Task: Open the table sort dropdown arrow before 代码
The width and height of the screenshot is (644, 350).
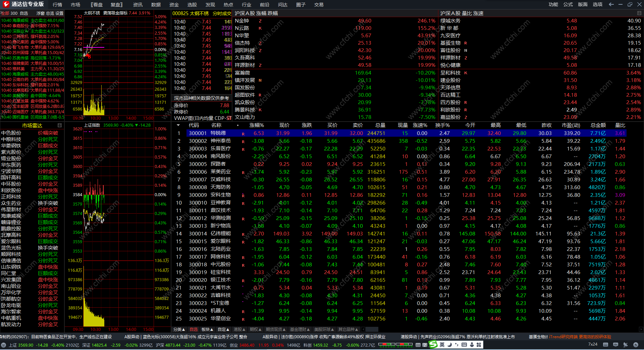Action: click(x=178, y=125)
